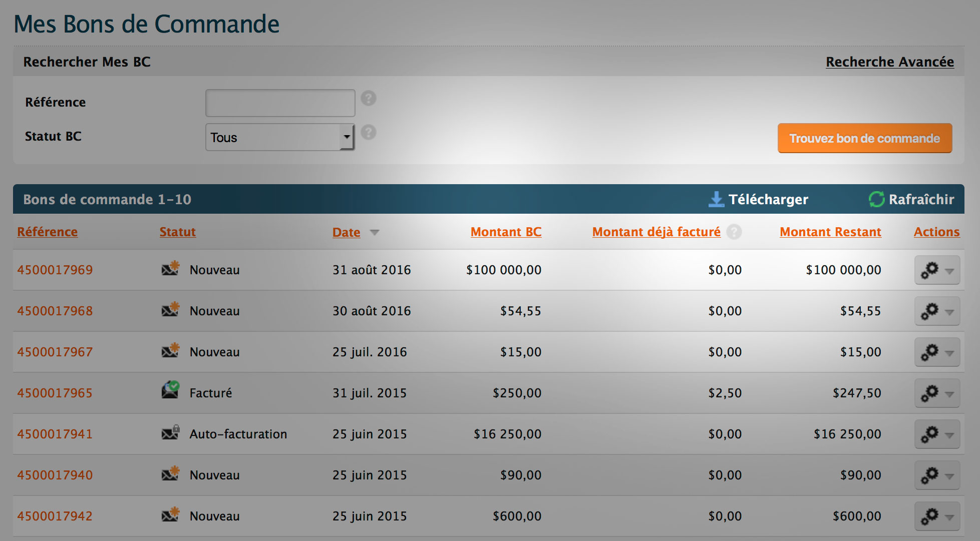Click the Télécharger label
Screen dimensions: 980x541
point(768,199)
